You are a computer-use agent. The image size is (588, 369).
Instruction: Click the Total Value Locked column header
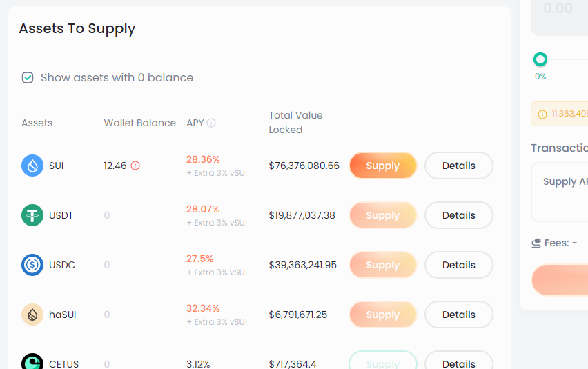295,123
